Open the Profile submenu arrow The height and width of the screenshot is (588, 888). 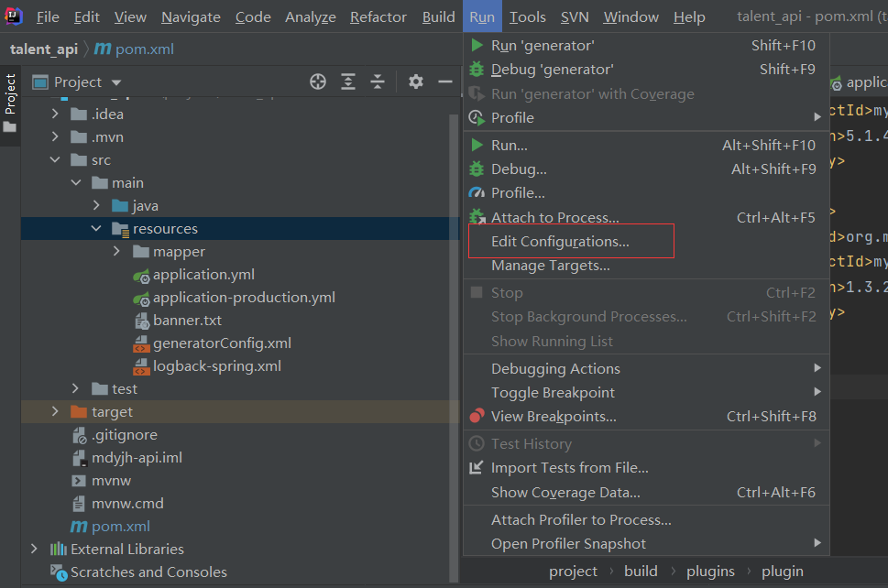pos(818,117)
